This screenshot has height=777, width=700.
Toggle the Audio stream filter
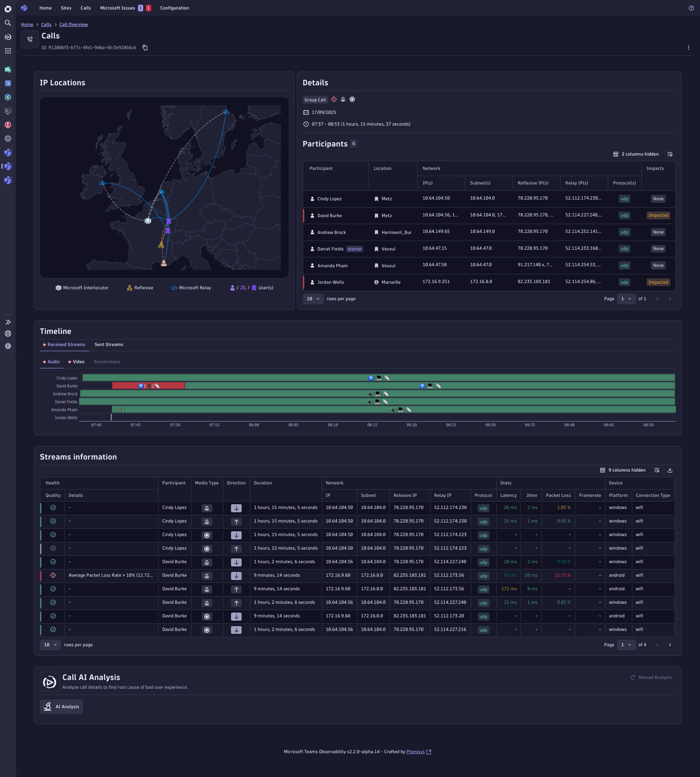coord(51,361)
